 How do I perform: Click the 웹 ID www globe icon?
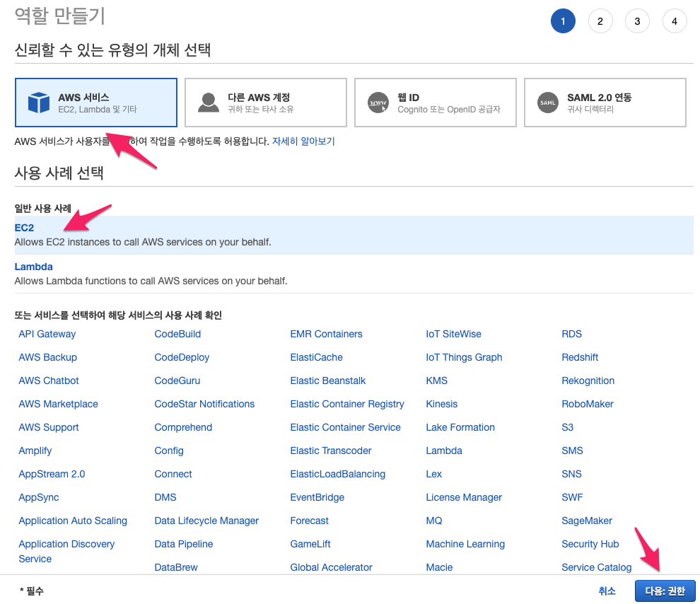point(378,103)
